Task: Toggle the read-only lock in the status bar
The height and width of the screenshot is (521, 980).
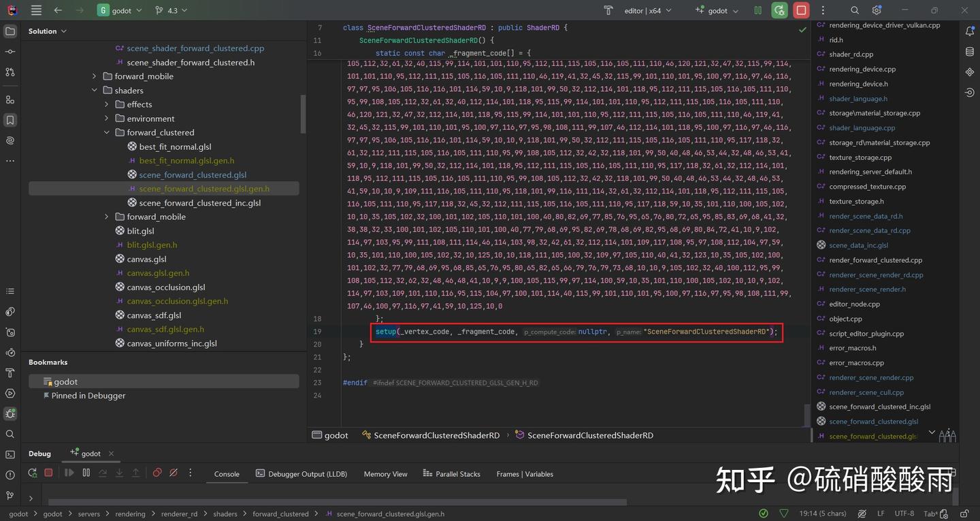Action: tap(966, 514)
